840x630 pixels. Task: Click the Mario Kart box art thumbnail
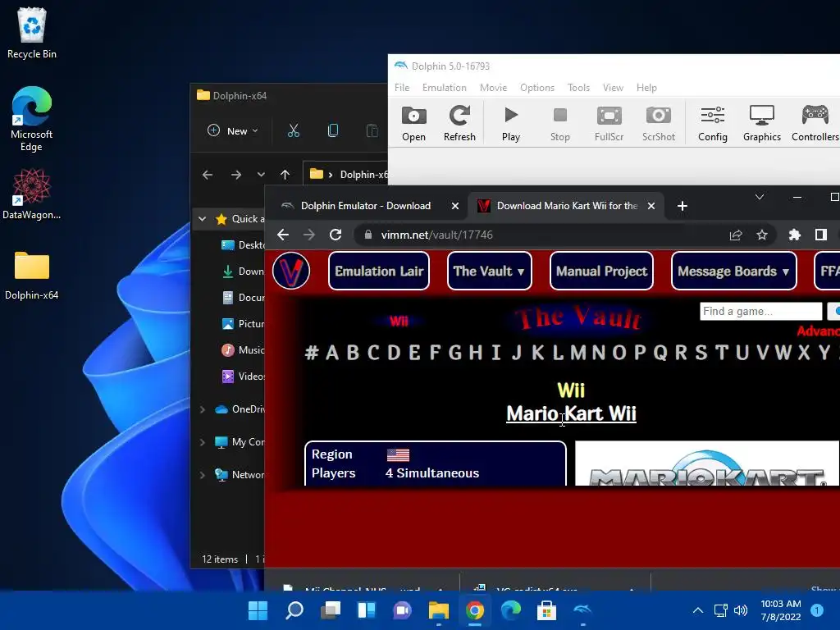pos(707,463)
